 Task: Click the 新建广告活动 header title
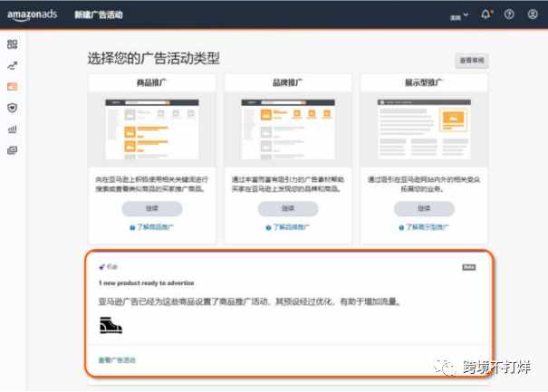point(99,14)
